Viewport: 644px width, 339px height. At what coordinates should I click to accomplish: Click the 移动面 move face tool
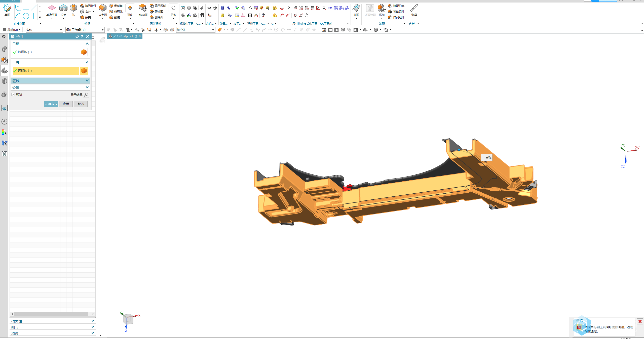[143, 11]
